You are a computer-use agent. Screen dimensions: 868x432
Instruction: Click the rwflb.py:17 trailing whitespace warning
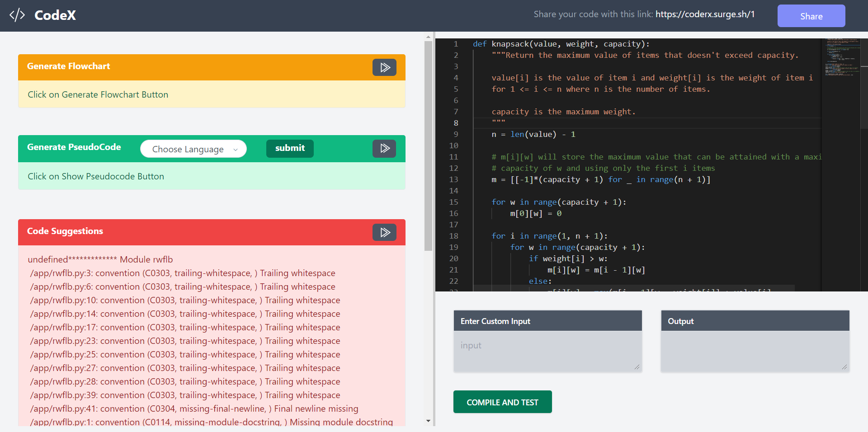point(185,327)
